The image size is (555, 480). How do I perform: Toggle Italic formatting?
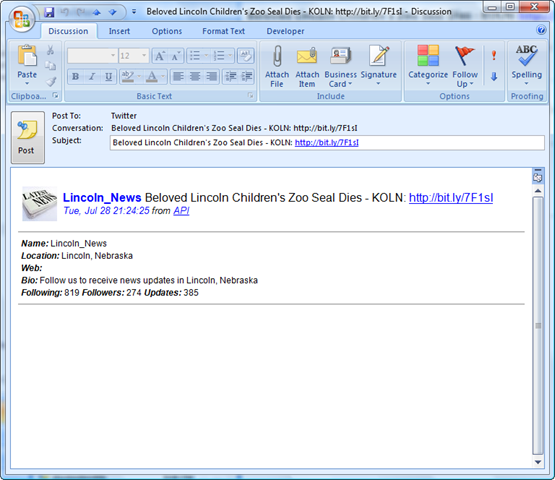coord(92,76)
